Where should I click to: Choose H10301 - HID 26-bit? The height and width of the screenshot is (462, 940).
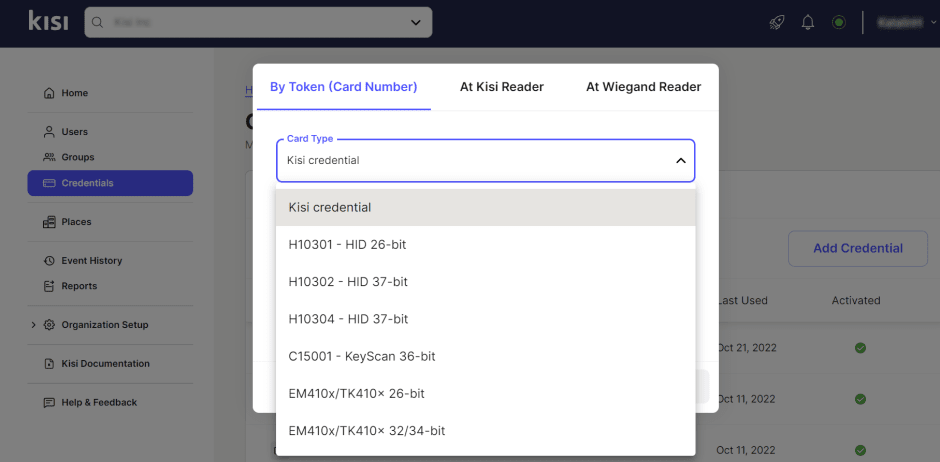(486, 244)
